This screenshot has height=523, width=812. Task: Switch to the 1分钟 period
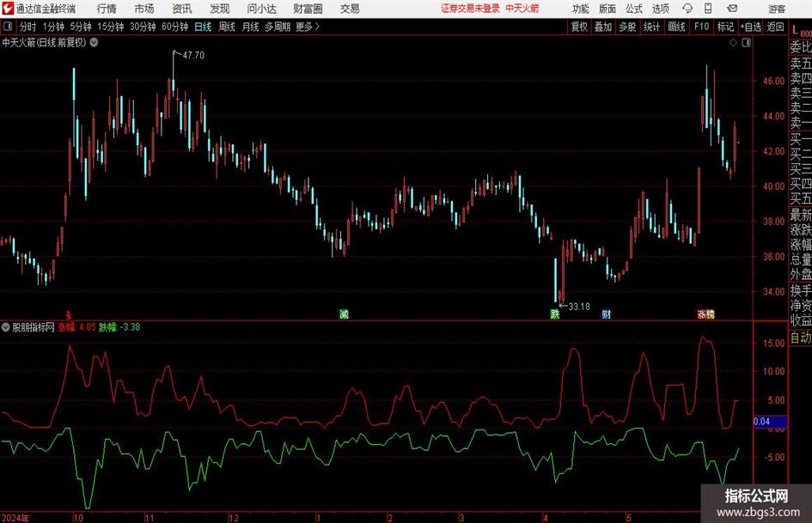pyautogui.click(x=53, y=27)
